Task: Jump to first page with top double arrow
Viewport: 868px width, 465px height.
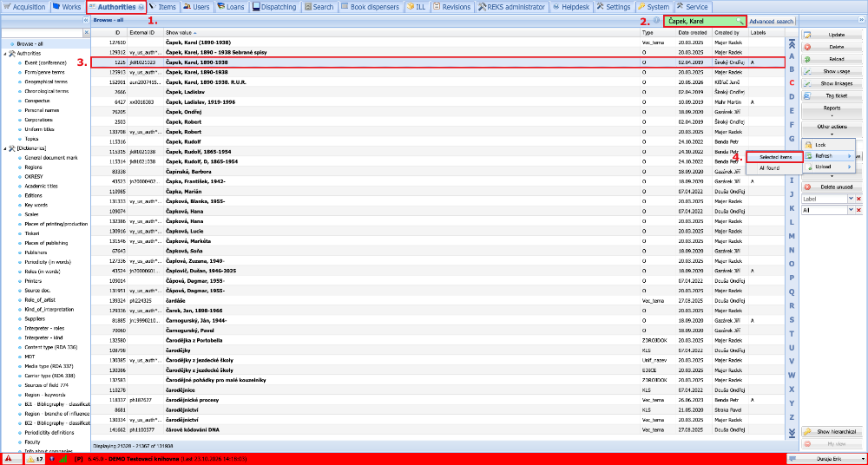Action: (x=792, y=43)
